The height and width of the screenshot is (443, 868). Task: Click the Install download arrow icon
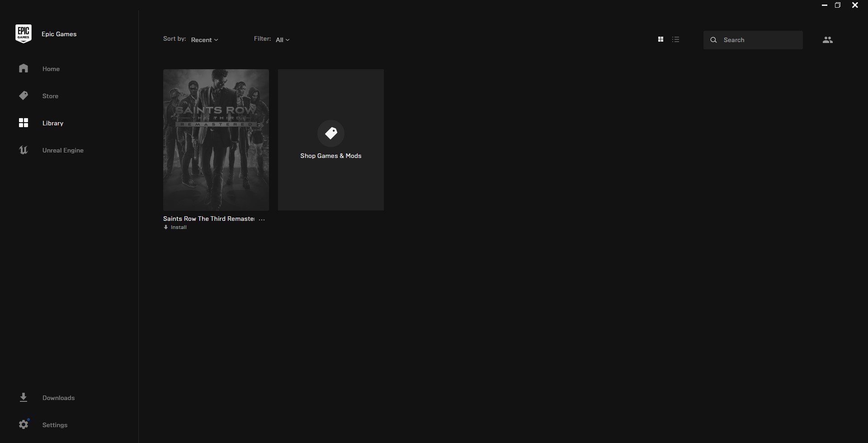[x=166, y=227]
